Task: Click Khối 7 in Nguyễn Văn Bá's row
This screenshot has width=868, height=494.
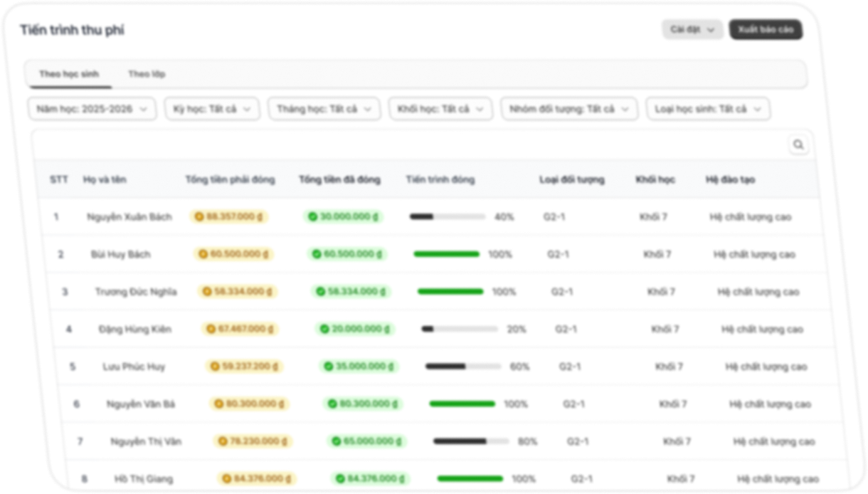Action: click(x=673, y=404)
